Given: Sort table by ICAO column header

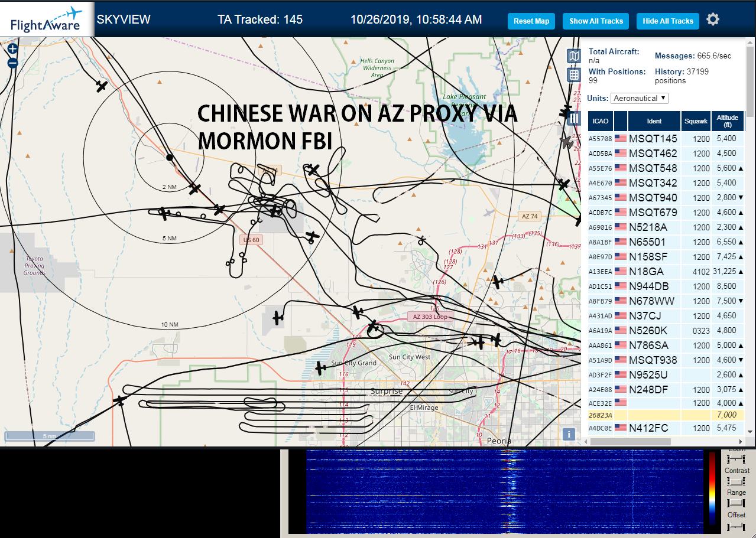Looking at the screenshot, I should pos(600,121).
